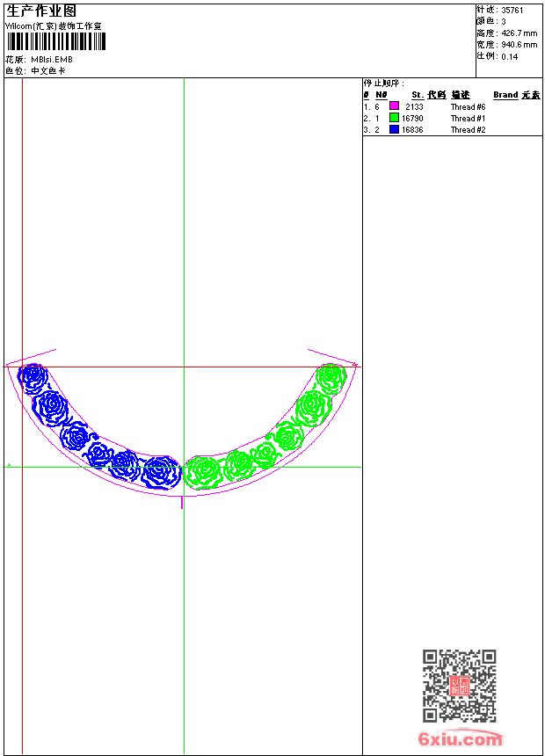The width and height of the screenshot is (545, 756).
Task: Select the Thread #1 row label
Action: [468, 118]
